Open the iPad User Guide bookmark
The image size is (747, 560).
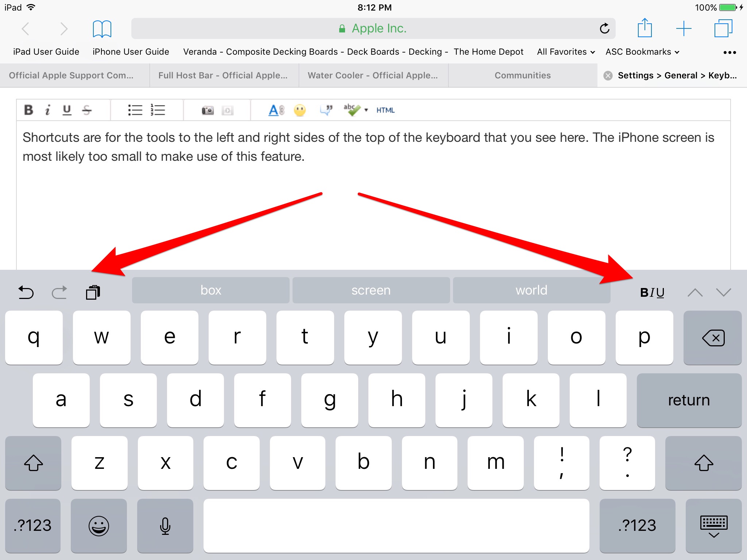[x=46, y=52]
